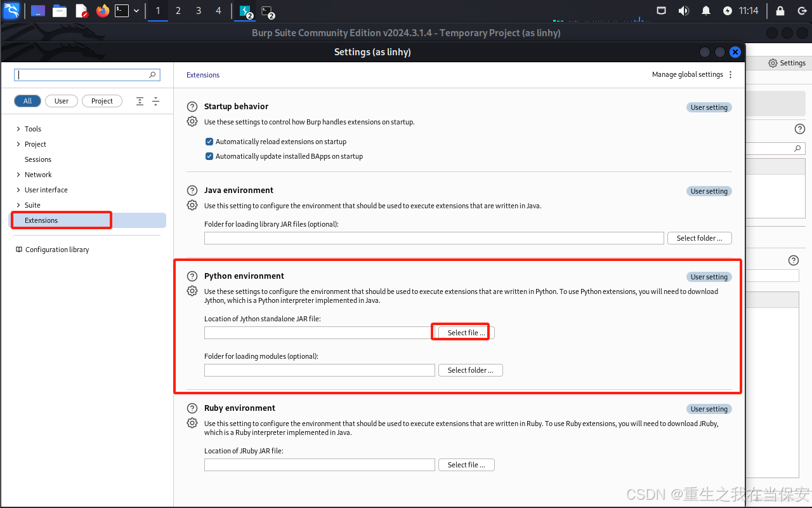812x508 pixels.
Task: Select the terminal windows taskbar icon
Action: pyautogui.click(x=268, y=11)
